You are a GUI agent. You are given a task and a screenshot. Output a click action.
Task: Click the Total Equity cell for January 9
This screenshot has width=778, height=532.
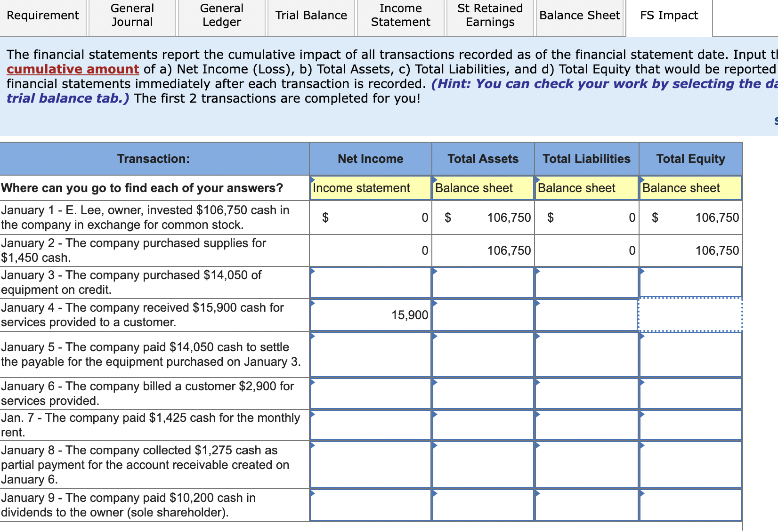pos(690,505)
